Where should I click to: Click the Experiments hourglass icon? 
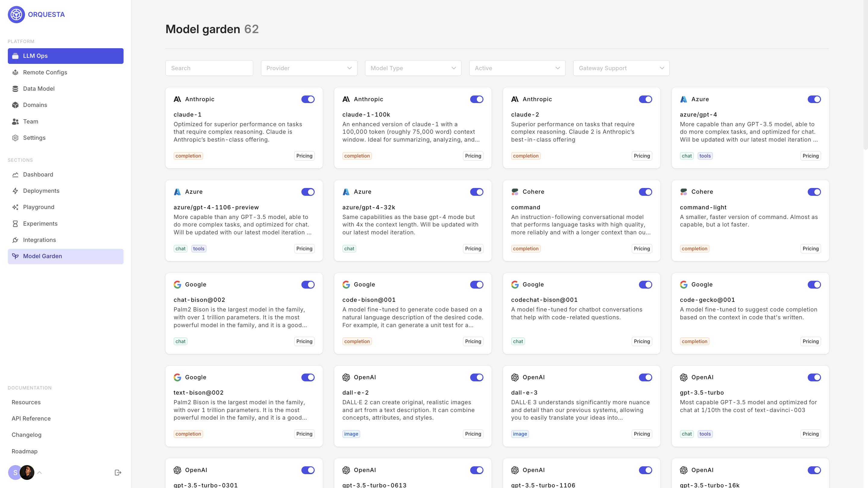click(x=15, y=224)
